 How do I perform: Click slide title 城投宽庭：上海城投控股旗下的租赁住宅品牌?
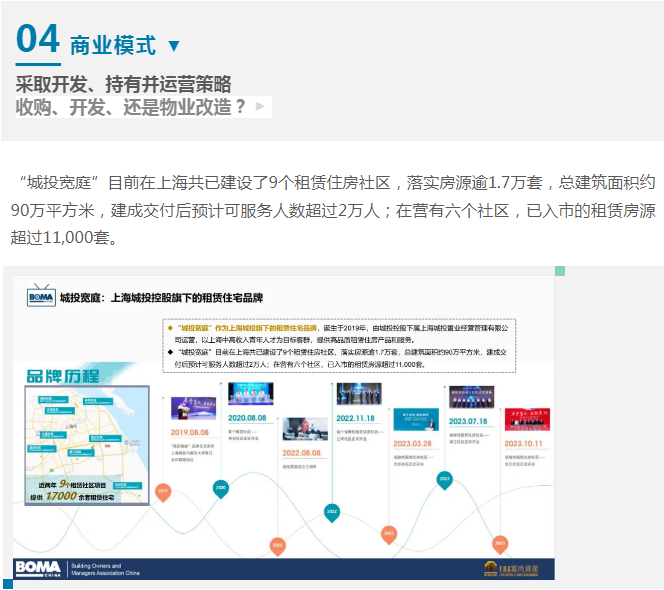[161, 298]
